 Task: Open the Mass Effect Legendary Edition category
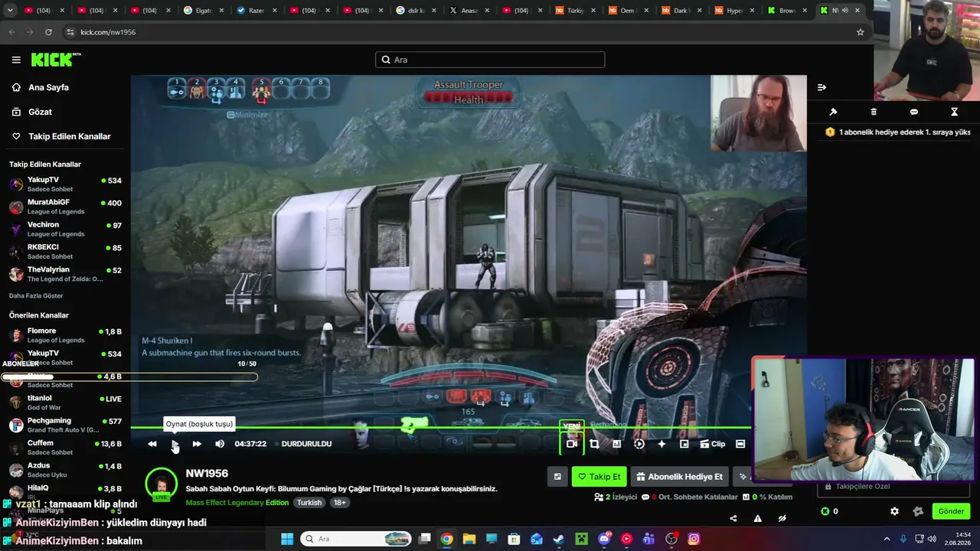[x=237, y=503]
